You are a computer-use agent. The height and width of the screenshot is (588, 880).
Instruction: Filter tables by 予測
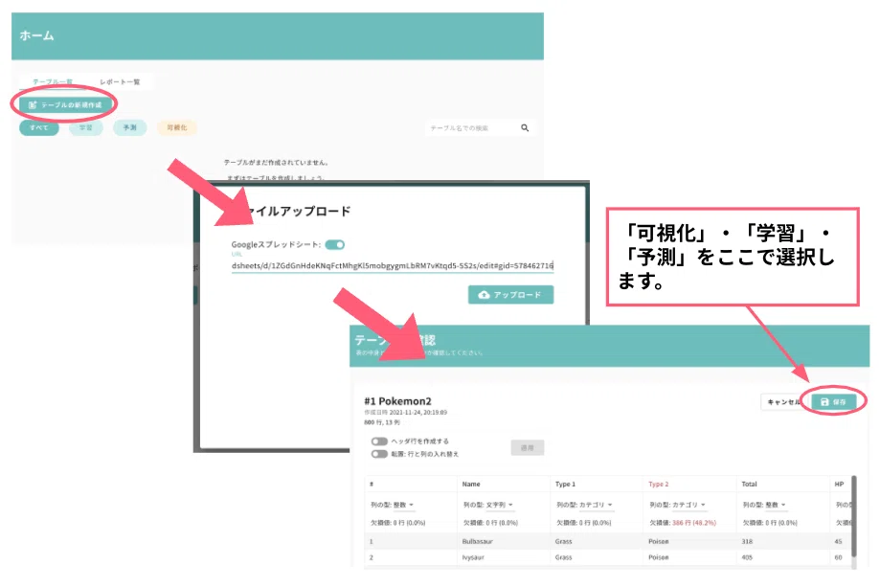(x=129, y=128)
